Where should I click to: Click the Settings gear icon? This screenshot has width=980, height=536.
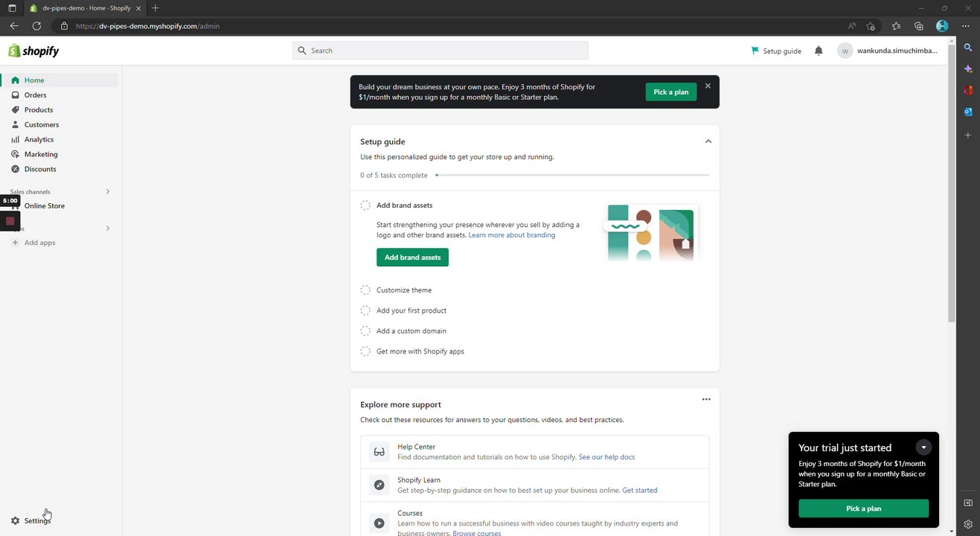tap(16, 521)
